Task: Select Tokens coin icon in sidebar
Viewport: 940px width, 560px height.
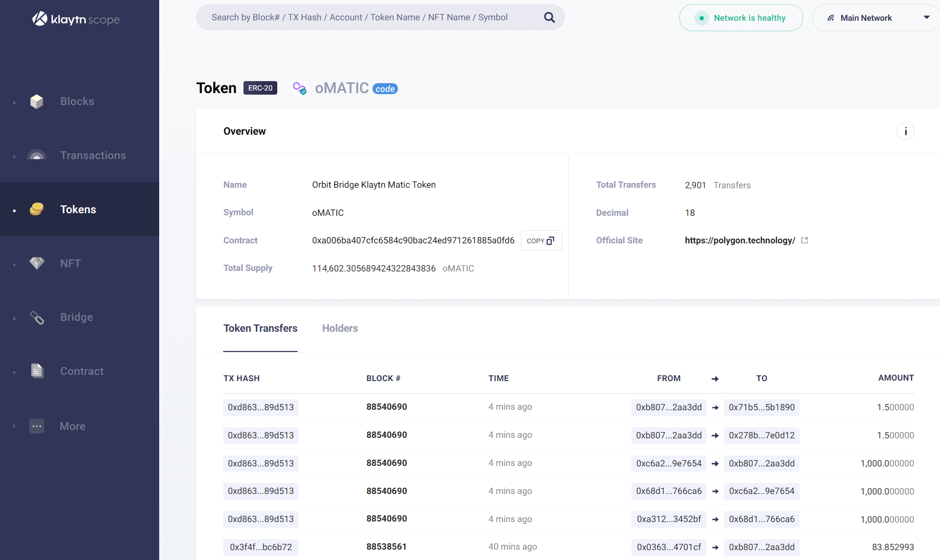Action: [x=36, y=209]
